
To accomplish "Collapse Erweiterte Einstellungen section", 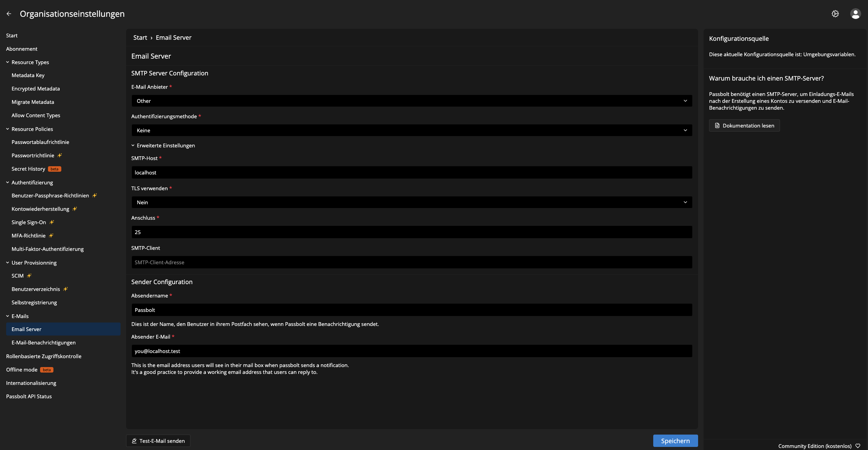I will point(163,145).
